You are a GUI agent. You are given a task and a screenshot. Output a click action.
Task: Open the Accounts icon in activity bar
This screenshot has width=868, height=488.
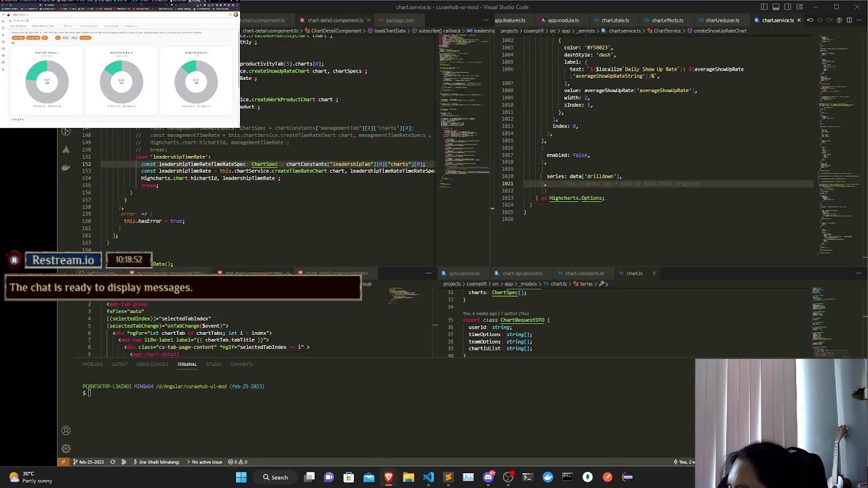tap(66, 431)
